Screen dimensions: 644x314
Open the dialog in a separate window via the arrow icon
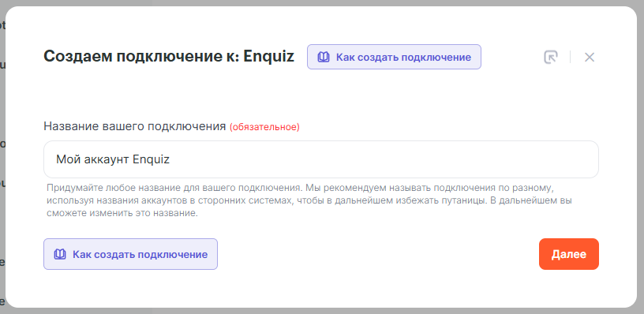point(550,57)
